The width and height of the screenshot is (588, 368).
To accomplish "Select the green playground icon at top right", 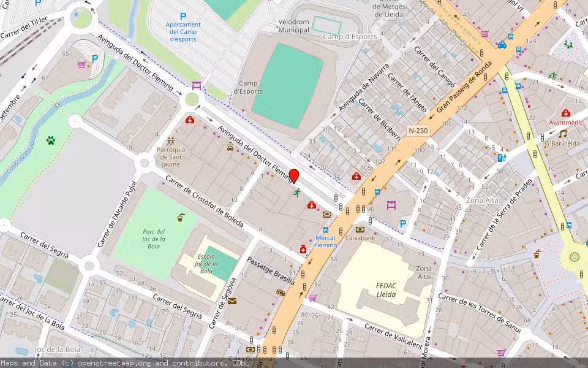I will pos(569,45).
